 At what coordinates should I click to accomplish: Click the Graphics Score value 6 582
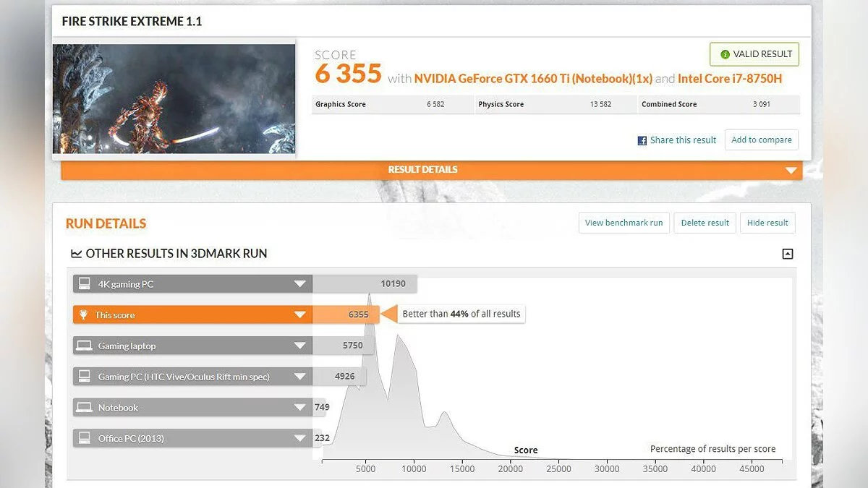tap(435, 104)
